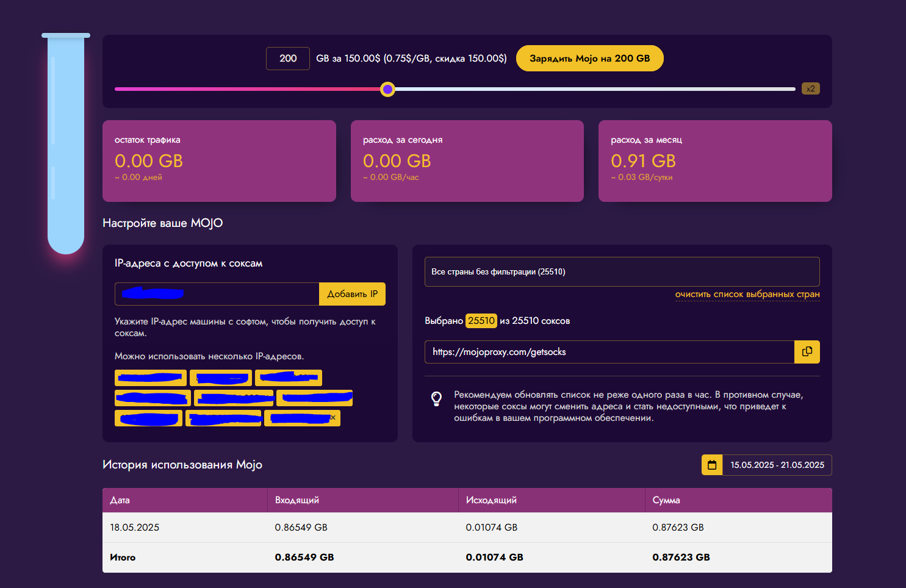Viewport: 906px width, 588px height.
Task: Select incoming '0.86549 GB' in the 18.05.2025 row
Action: pyautogui.click(x=301, y=528)
